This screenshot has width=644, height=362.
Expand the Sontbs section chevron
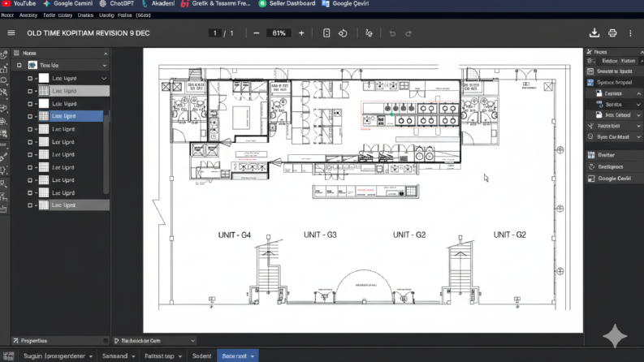coord(638,105)
